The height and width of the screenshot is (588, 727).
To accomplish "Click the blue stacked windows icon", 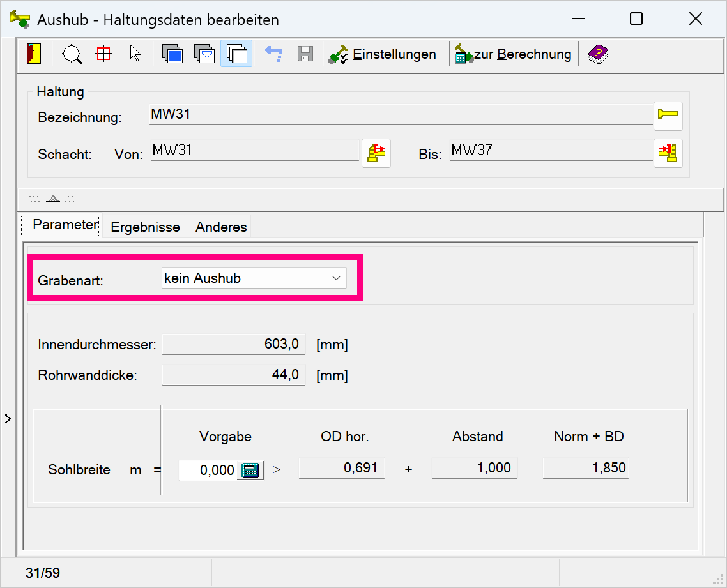I will 172,54.
